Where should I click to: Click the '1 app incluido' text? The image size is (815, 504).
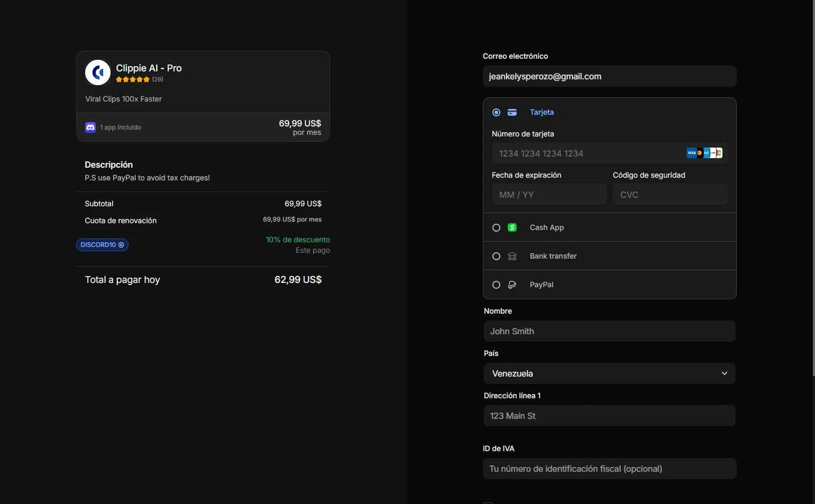coord(120,127)
